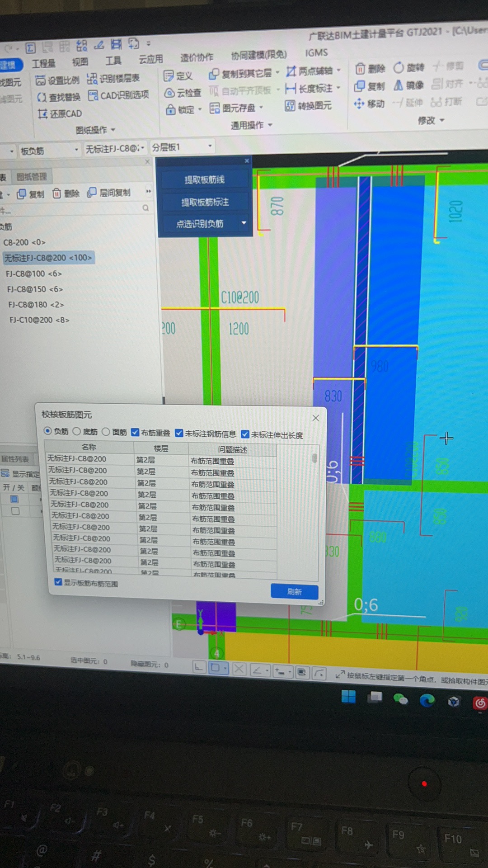Open the 工具 ribbon tab

pos(113,60)
